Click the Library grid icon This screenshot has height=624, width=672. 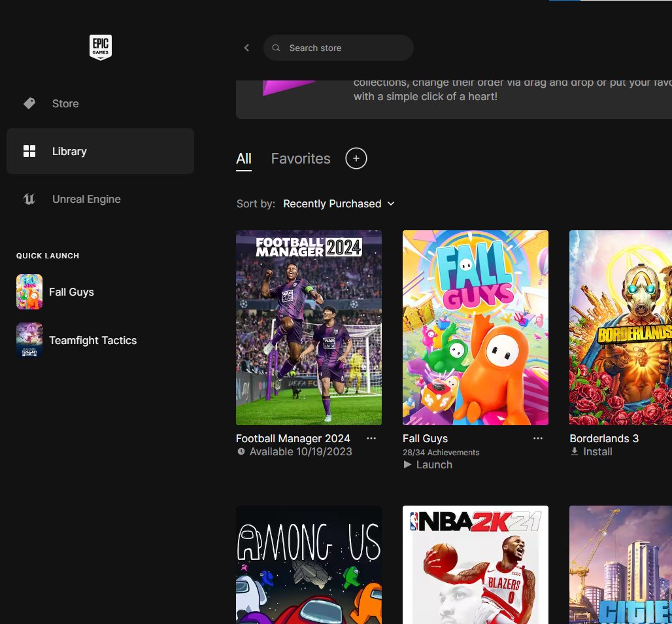(29, 151)
